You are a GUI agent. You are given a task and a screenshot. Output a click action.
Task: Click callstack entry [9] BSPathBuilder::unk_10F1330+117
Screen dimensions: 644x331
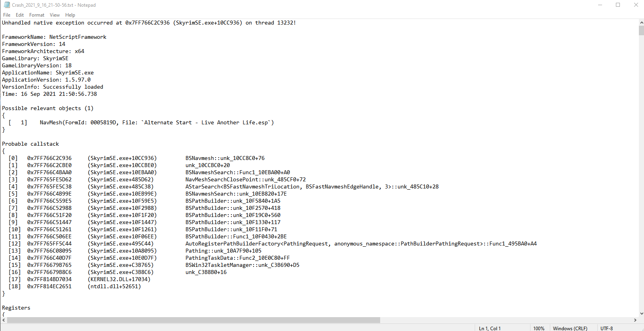[144, 222]
